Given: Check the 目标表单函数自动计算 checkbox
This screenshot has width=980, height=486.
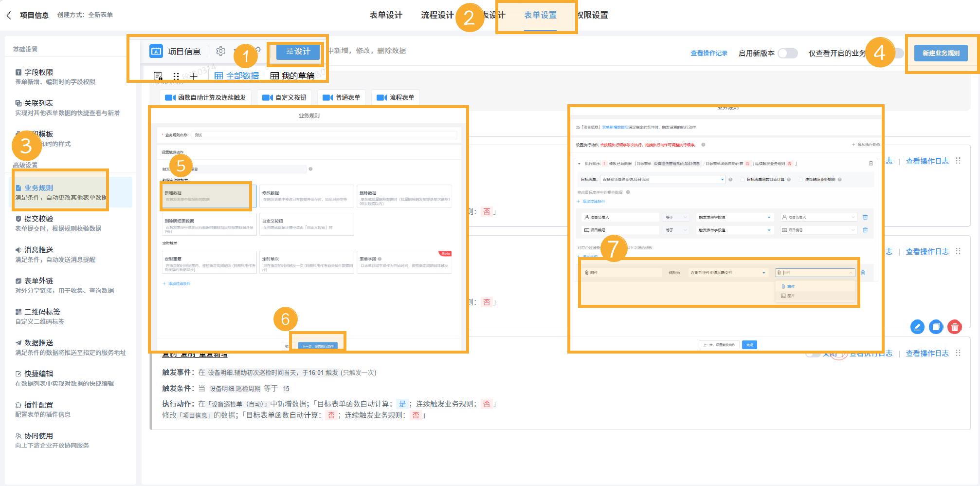Looking at the screenshot, I should tap(742, 179).
